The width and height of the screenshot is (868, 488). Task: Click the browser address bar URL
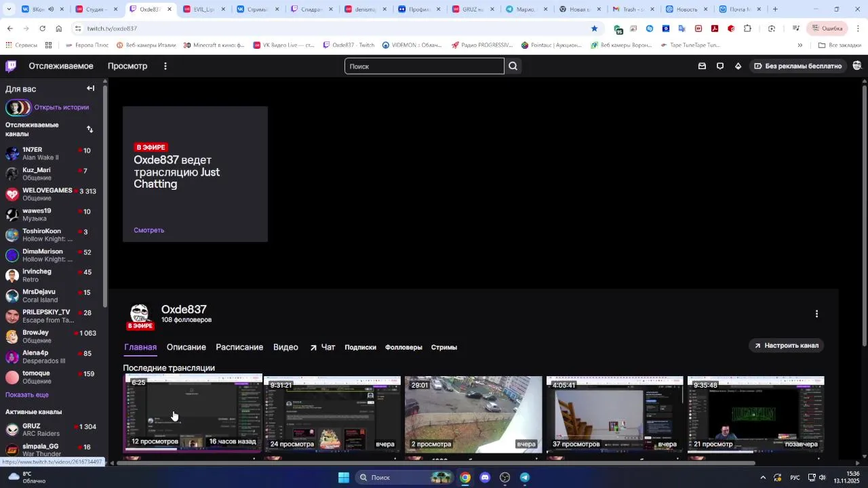[x=113, y=28]
